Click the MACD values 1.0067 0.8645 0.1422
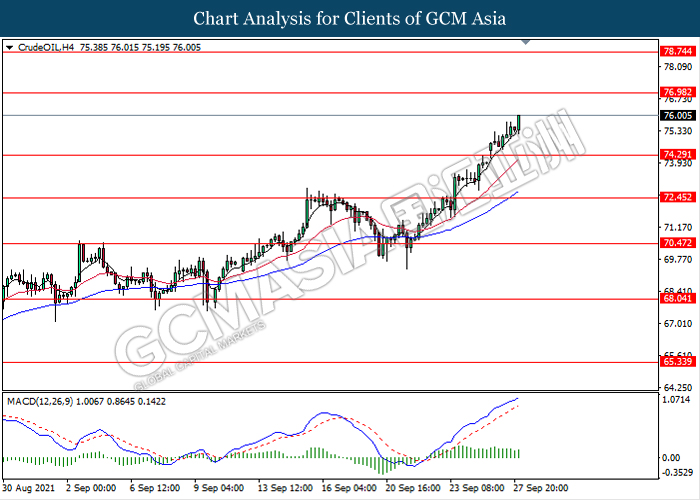The image size is (700, 500). click(x=121, y=402)
